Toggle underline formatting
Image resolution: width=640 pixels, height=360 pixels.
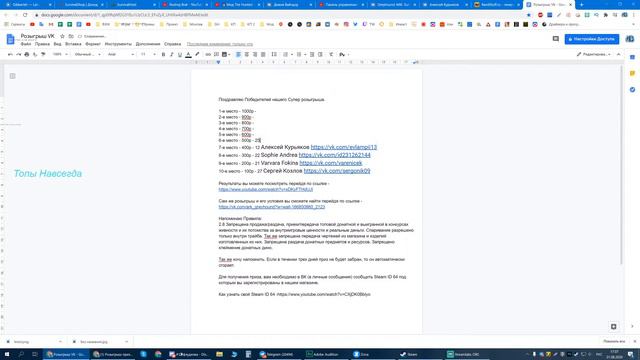tap(180, 54)
